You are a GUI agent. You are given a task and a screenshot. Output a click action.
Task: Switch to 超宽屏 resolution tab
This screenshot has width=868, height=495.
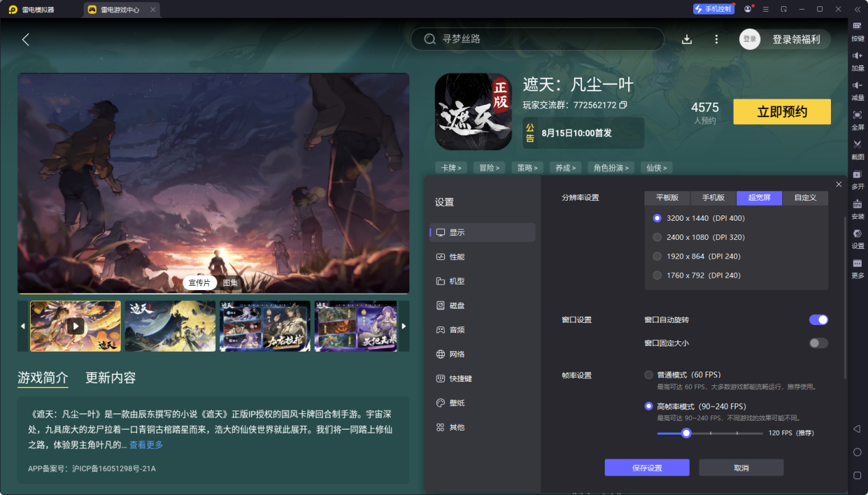[759, 197]
